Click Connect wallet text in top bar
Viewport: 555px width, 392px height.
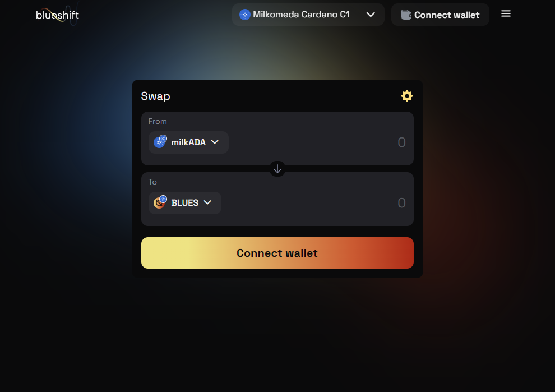pyautogui.click(x=447, y=15)
